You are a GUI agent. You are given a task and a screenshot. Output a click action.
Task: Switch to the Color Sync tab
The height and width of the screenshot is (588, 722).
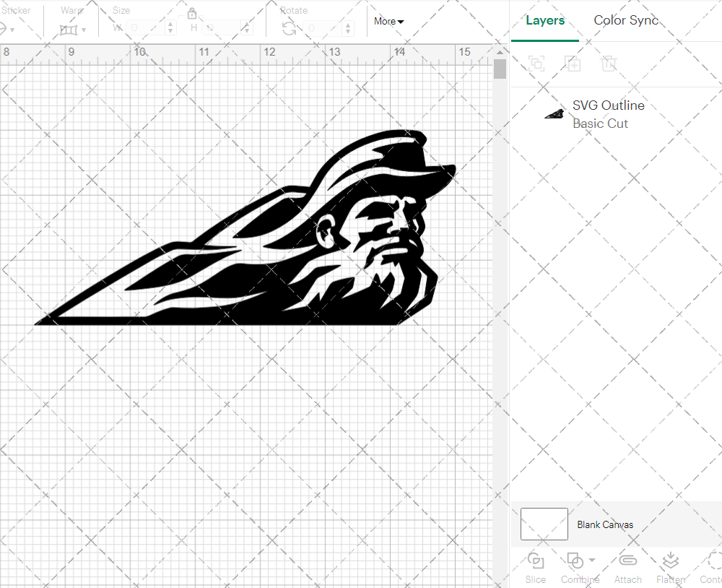click(626, 20)
